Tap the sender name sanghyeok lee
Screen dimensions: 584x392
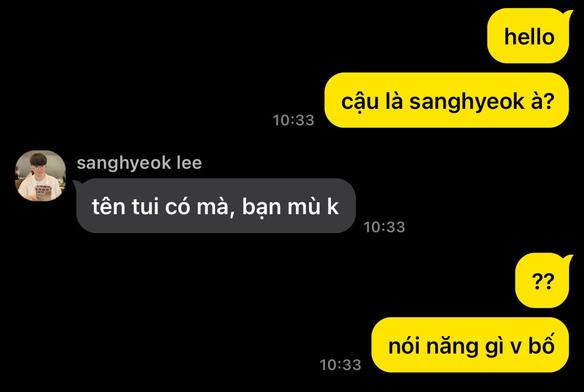(139, 163)
